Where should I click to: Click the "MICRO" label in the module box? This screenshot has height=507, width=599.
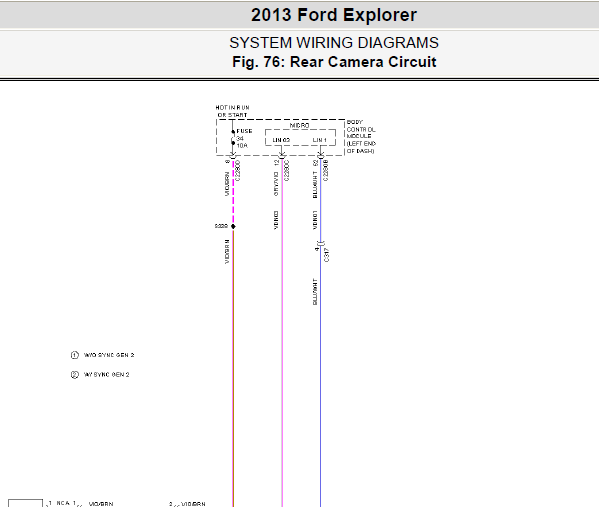pyautogui.click(x=300, y=125)
